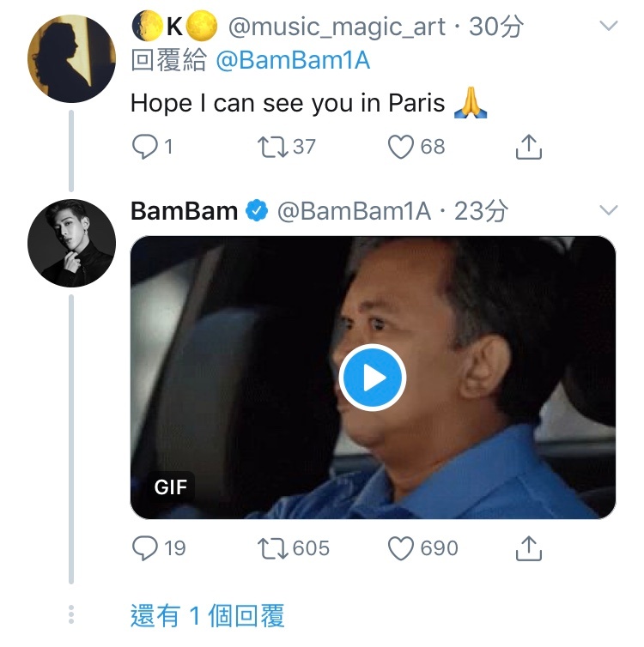
Task: Click the GIF label badge
Action: click(171, 487)
